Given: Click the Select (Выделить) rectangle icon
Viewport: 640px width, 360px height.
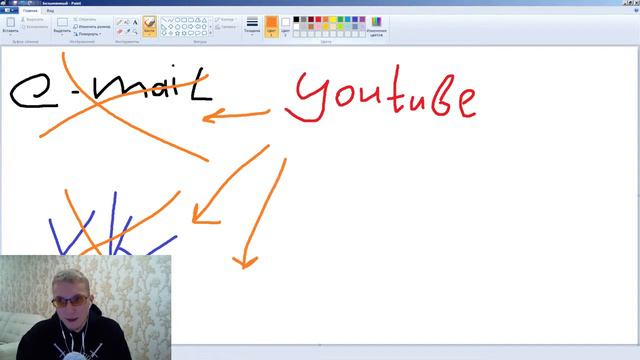Looking at the screenshot, I should 62,22.
